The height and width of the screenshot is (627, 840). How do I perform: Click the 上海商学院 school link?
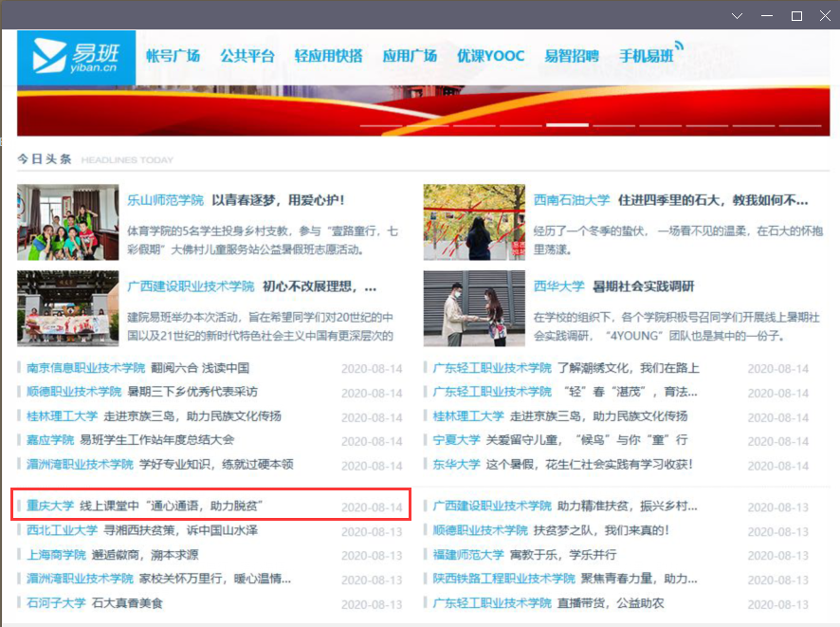point(56,555)
